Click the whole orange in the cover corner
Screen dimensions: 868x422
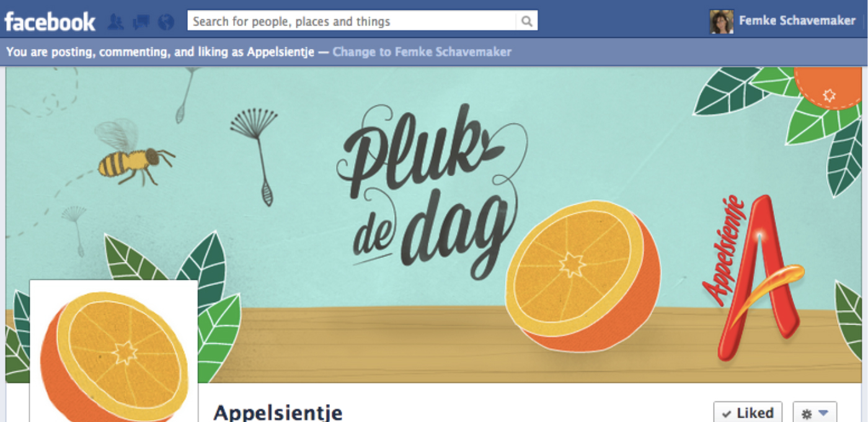tap(827, 87)
